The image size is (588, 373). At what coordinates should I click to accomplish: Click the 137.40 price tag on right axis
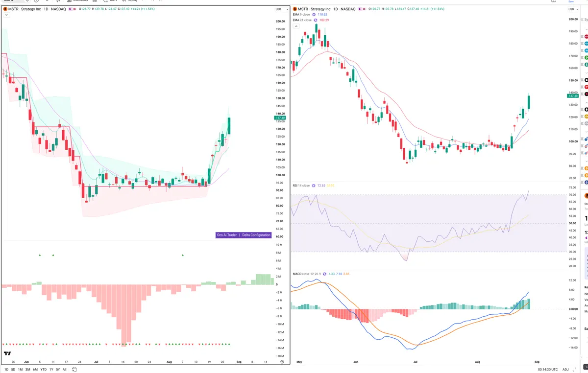coord(573,96)
